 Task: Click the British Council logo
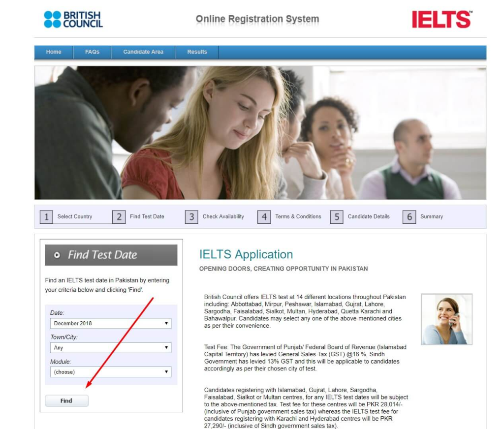click(x=73, y=20)
